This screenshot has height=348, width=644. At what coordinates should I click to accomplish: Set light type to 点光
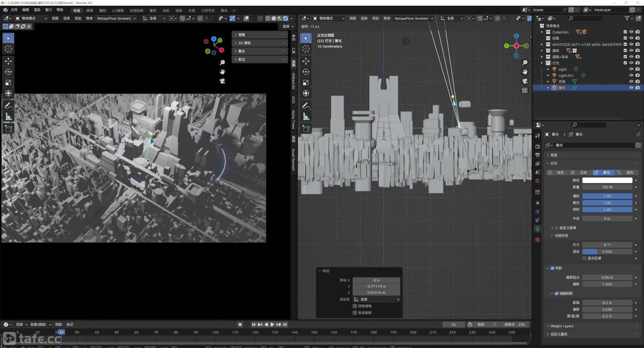coord(557,172)
